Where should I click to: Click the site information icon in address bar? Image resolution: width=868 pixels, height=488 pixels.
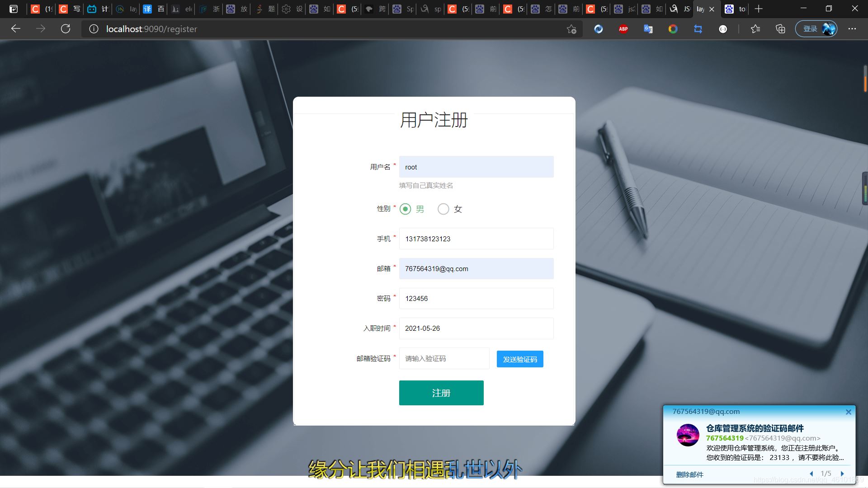(x=93, y=29)
